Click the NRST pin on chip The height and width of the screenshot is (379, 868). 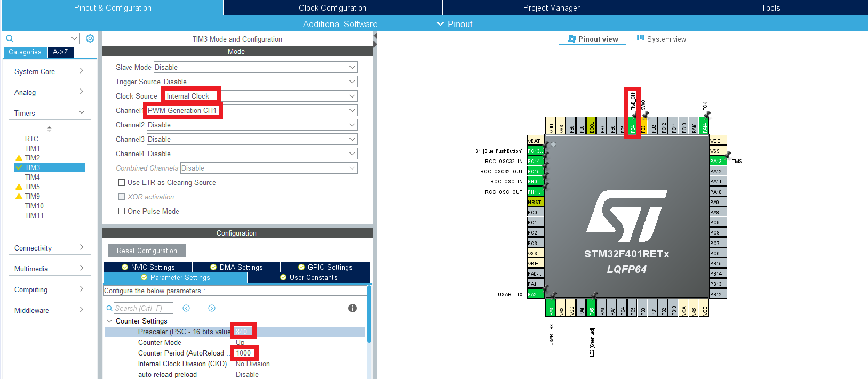click(536, 202)
